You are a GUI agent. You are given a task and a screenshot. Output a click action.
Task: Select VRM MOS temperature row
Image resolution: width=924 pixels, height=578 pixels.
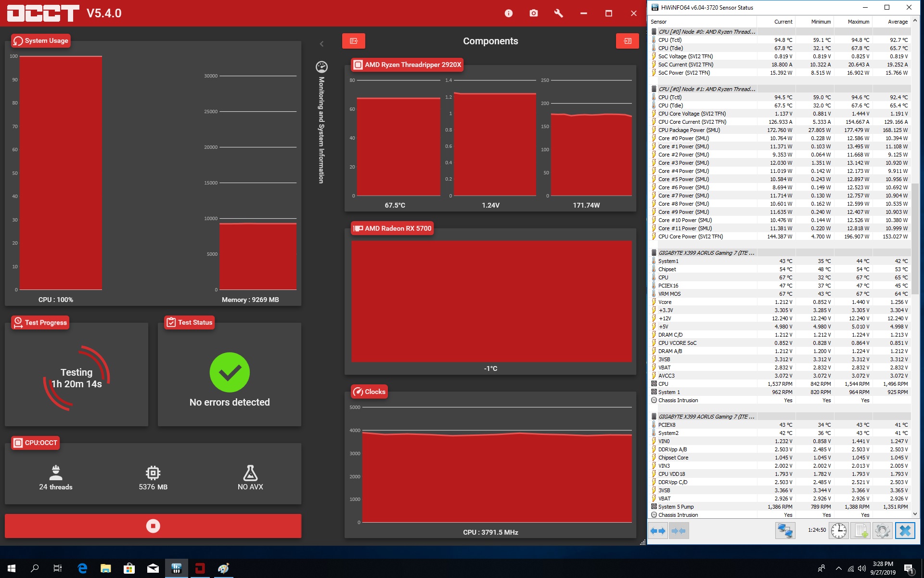pos(780,294)
